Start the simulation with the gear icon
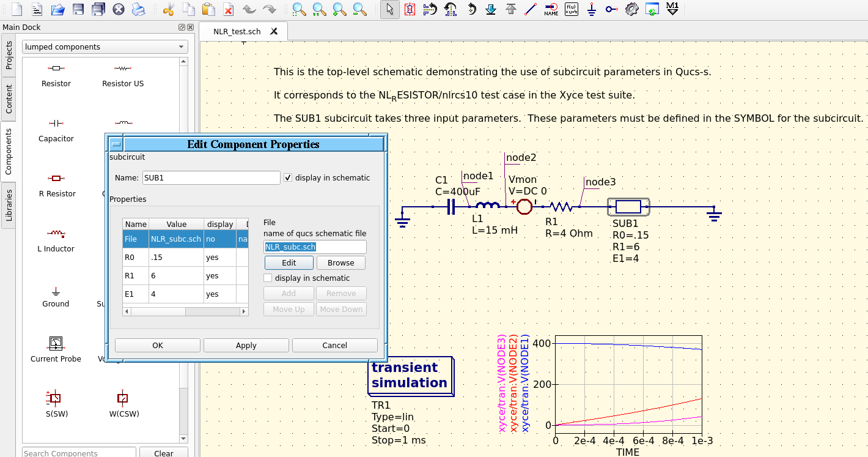 (x=632, y=9)
